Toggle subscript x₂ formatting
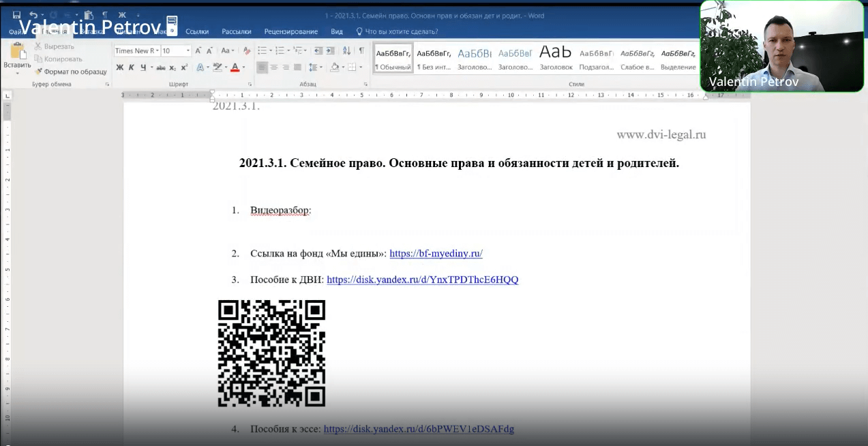Screen dimensions: 868x446 pyautogui.click(x=173, y=68)
